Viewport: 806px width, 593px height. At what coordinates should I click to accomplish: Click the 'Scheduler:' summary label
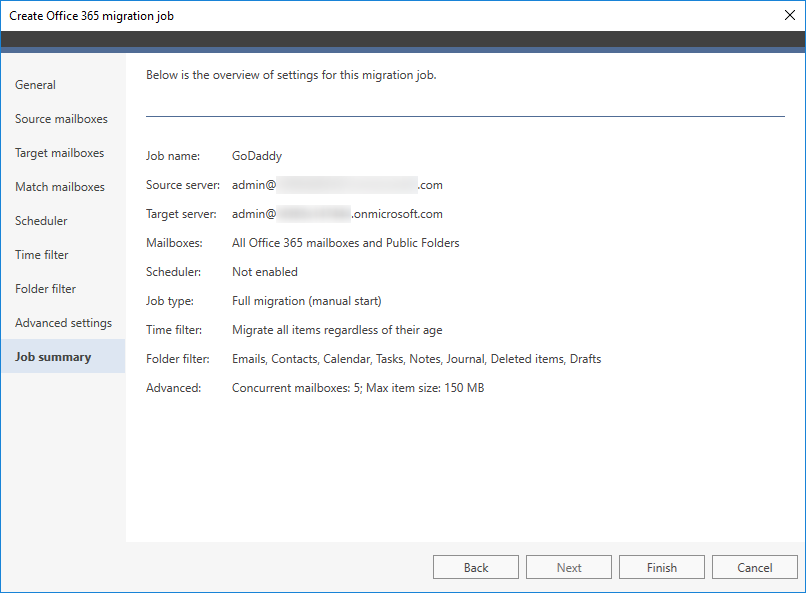click(x=174, y=272)
